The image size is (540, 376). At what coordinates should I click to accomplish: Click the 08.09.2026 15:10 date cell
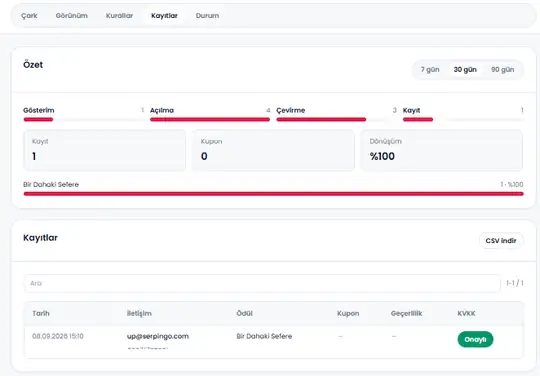(58, 336)
